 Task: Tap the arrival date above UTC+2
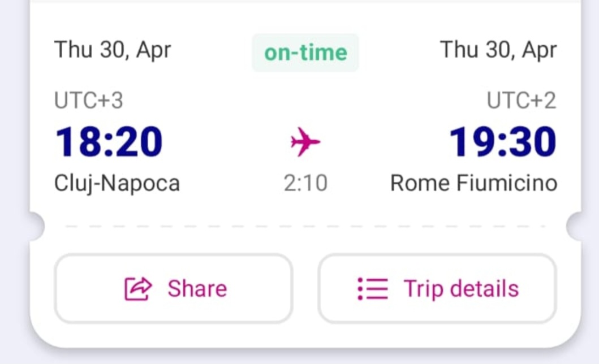click(x=498, y=50)
